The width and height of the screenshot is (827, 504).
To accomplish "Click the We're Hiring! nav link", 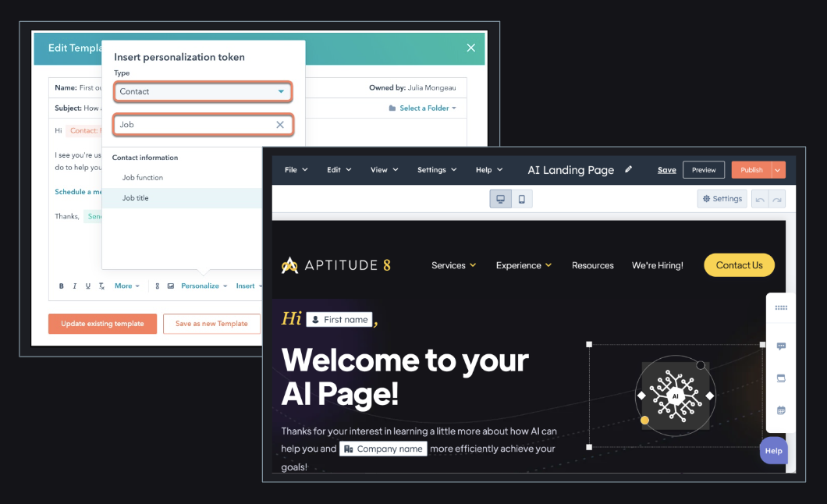I will pyautogui.click(x=657, y=265).
